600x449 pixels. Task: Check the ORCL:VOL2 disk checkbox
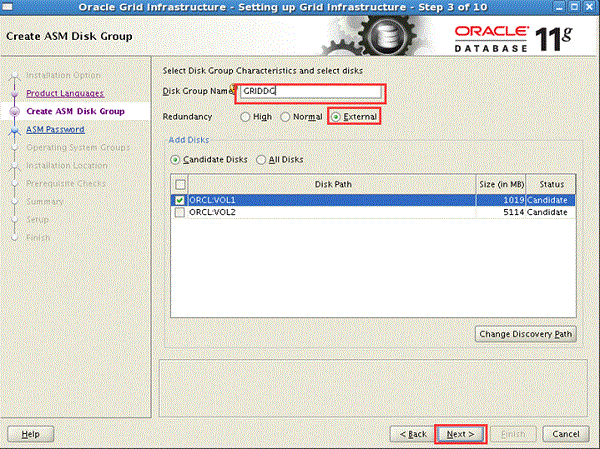coord(179,212)
